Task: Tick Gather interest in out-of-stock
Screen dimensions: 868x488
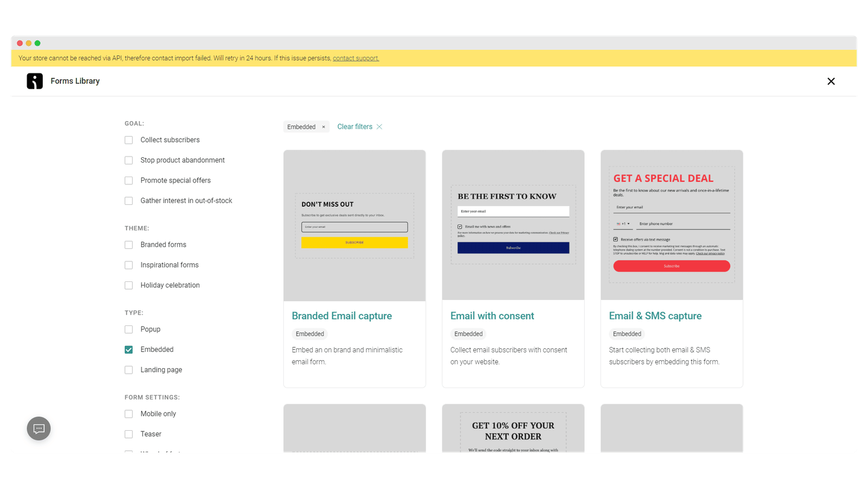Action: pyautogui.click(x=128, y=201)
